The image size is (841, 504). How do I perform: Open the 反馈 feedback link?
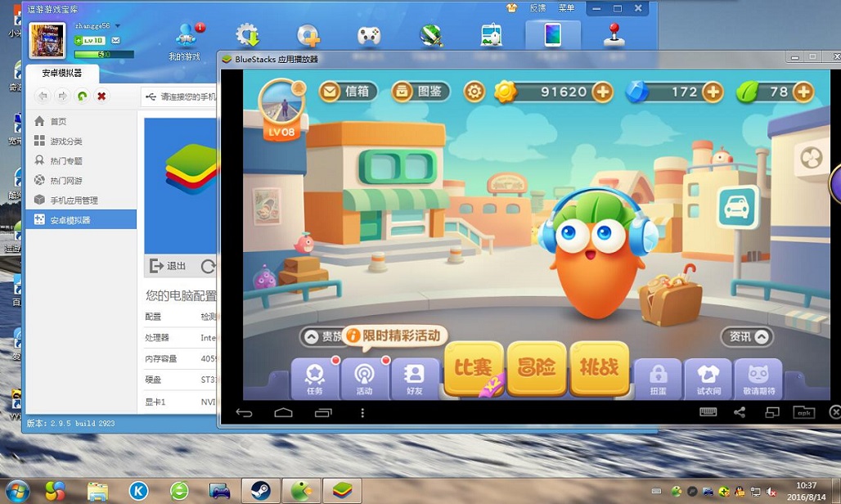[537, 7]
